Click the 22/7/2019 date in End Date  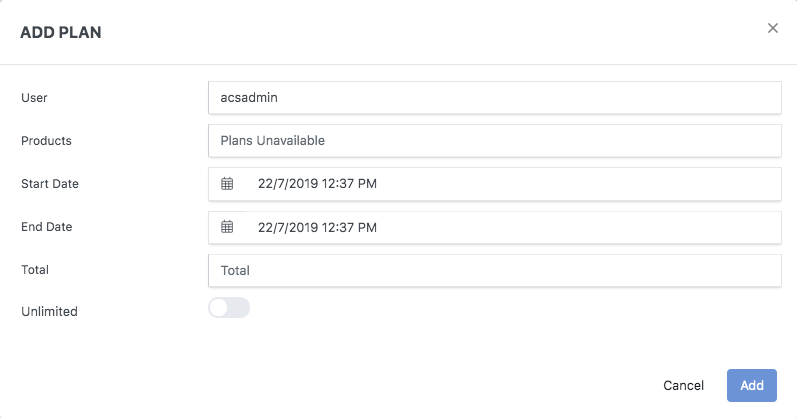coord(286,227)
